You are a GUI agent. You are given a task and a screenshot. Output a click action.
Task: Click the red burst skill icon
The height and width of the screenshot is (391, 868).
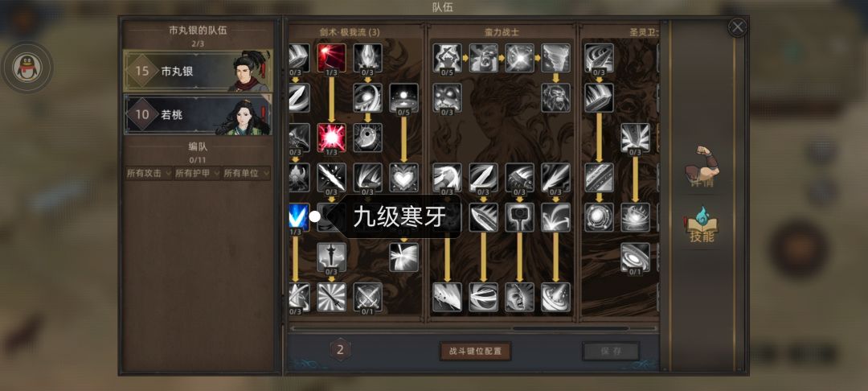pos(332,138)
